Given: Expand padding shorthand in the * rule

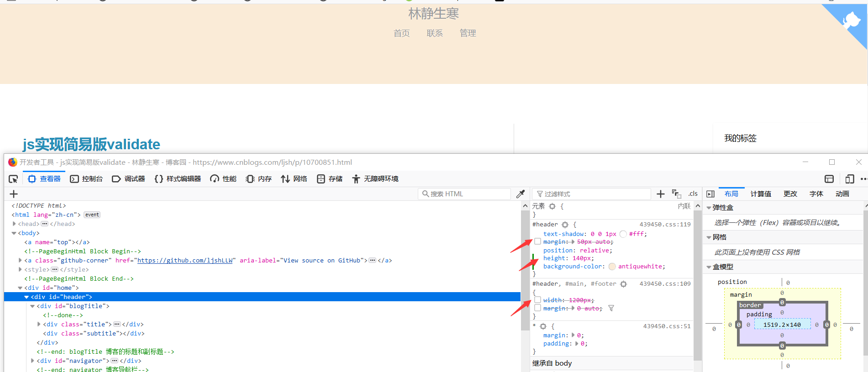Looking at the screenshot, I should pyautogui.click(x=577, y=344).
